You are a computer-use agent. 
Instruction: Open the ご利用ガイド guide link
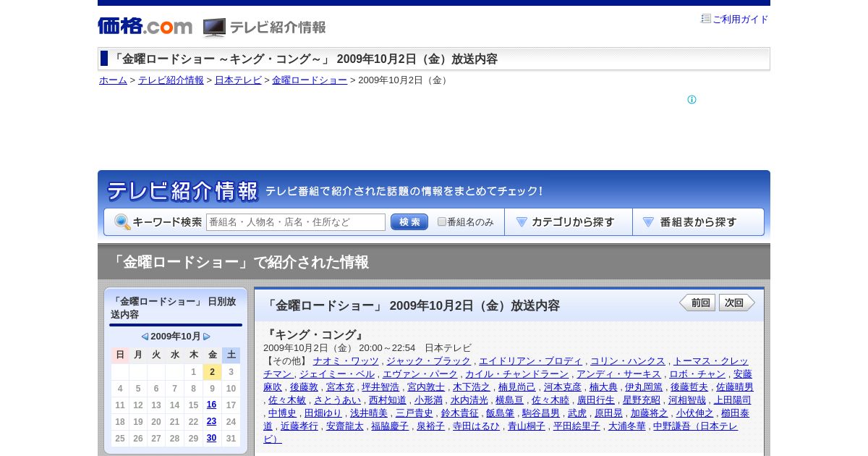coord(740,20)
